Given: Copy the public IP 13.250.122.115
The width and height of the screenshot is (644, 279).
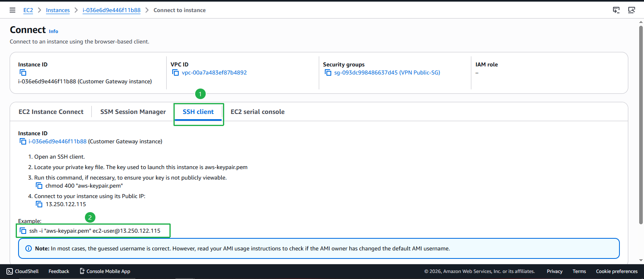Looking at the screenshot, I should (x=39, y=204).
